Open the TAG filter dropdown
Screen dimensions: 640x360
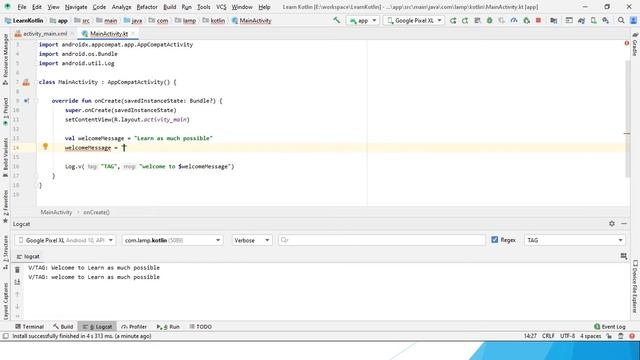click(x=574, y=240)
